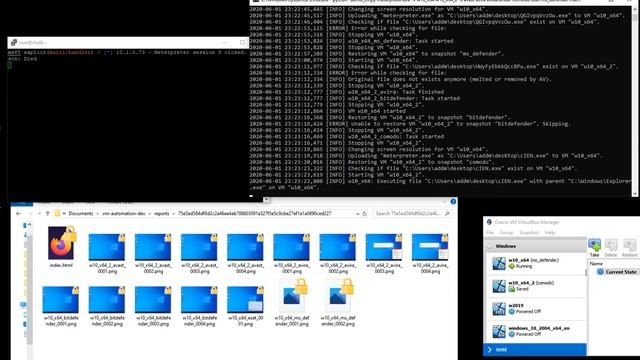Go back in File Explorer
This screenshot has height=360, width=640.
coord(18,213)
